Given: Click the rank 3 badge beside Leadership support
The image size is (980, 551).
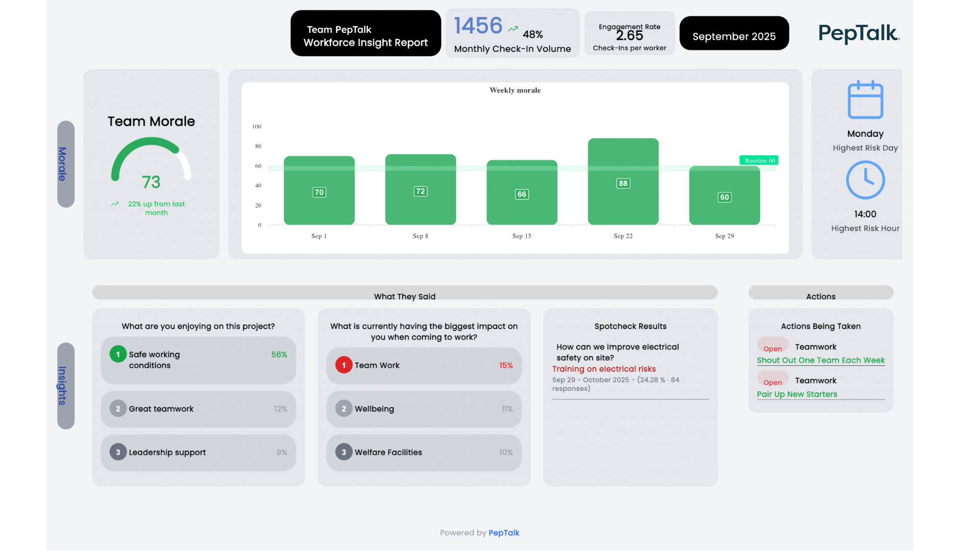Looking at the screenshot, I should coord(118,452).
